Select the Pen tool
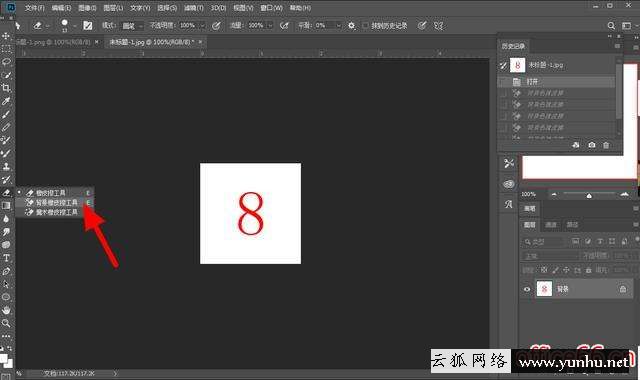This screenshot has height=380, width=640. [6, 271]
